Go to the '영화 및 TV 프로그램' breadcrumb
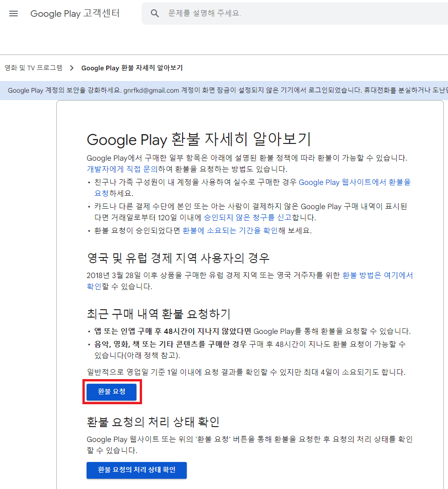Viewport: 448px width, 489px height. point(34,68)
